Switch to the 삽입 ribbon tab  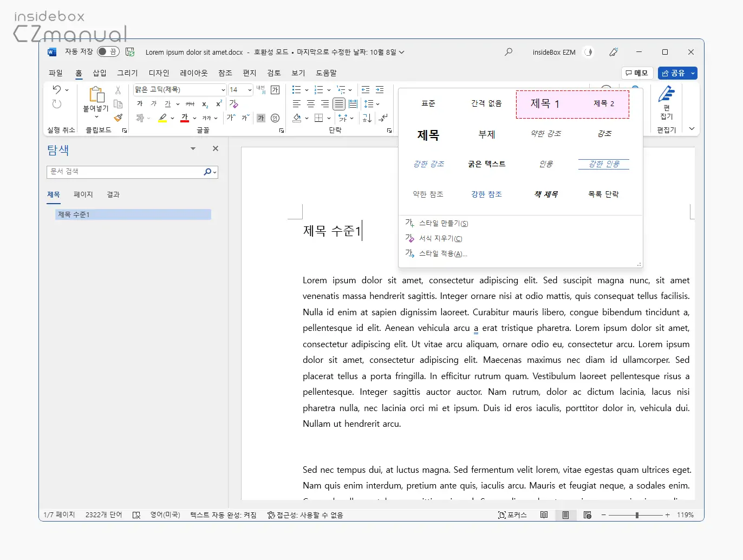pyautogui.click(x=100, y=73)
